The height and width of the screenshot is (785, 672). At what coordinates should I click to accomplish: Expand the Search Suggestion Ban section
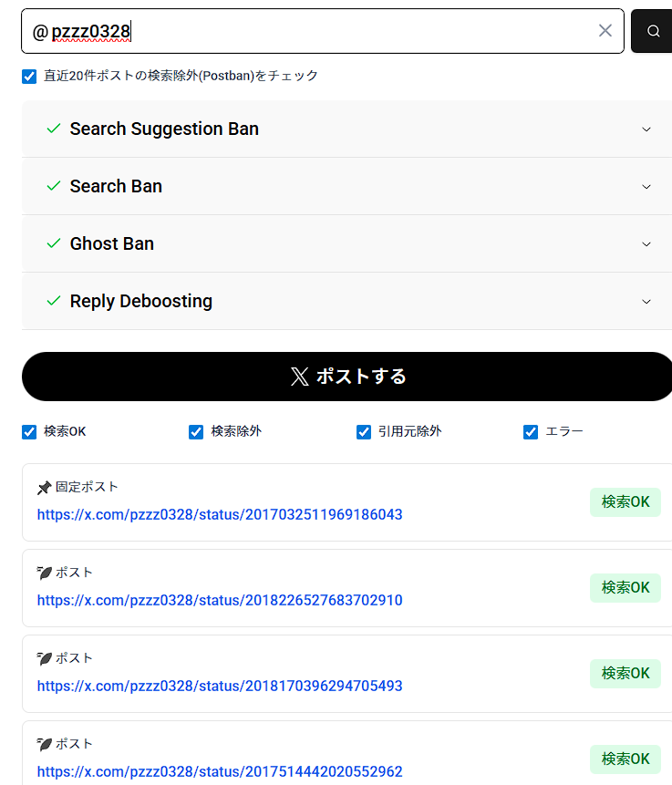(646, 129)
